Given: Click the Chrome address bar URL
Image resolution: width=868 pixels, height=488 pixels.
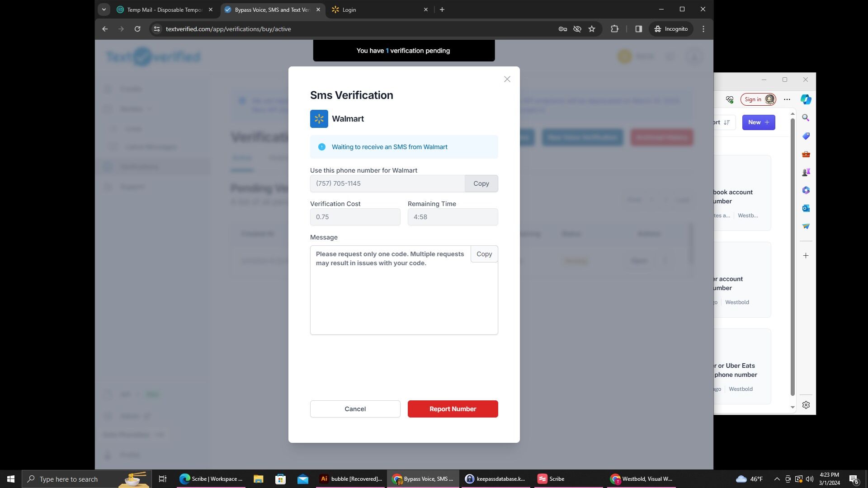Looking at the screenshot, I should (228, 29).
